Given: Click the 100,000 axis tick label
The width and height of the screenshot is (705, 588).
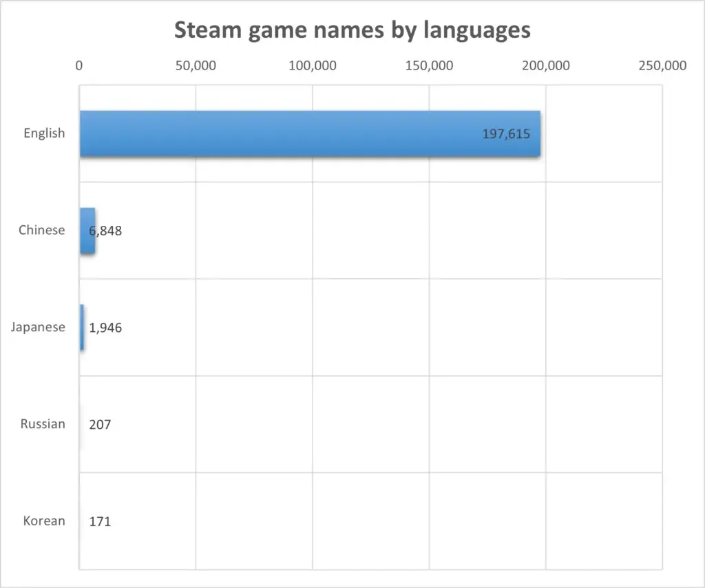Looking at the screenshot, I should [313, 66].
